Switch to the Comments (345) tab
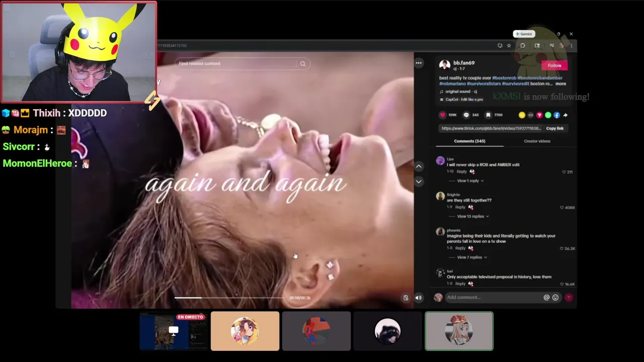The width and height of the screenshot is (644, 362). [x=469, y=141]
